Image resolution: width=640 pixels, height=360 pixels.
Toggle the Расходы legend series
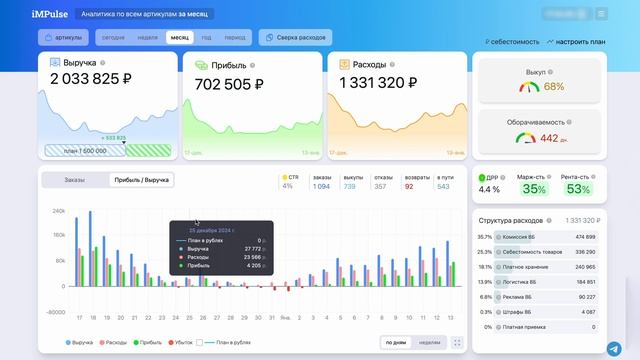[113, 342]
